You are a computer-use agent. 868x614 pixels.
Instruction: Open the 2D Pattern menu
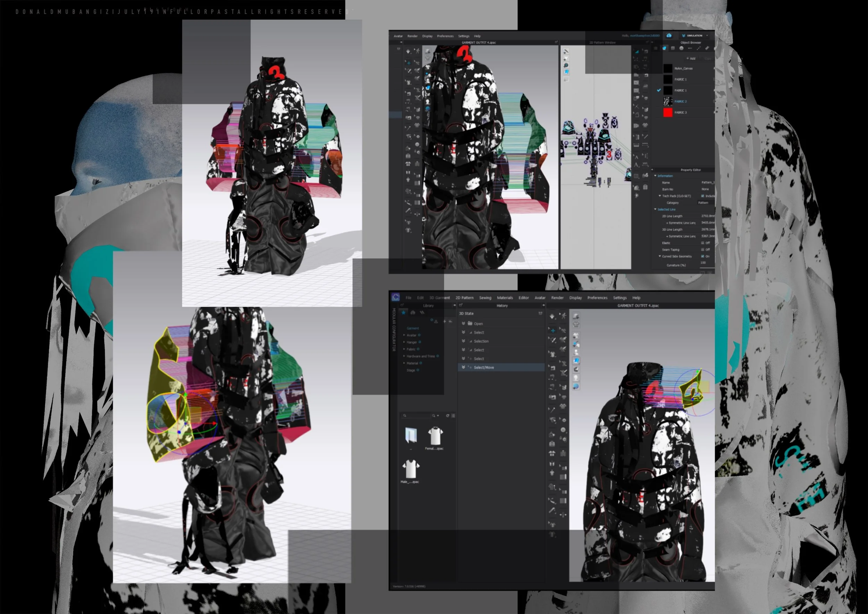pyautogui.click(x=464, y=298)
